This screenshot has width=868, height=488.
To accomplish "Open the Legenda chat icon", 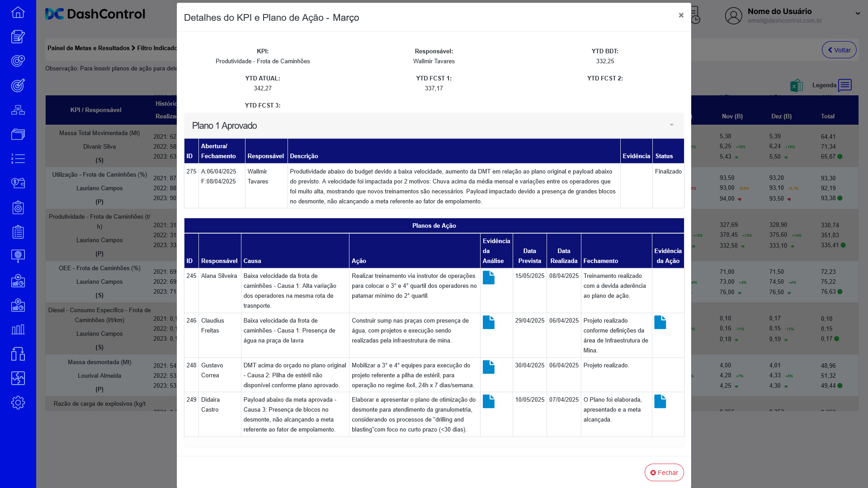I will coord(845,85).
